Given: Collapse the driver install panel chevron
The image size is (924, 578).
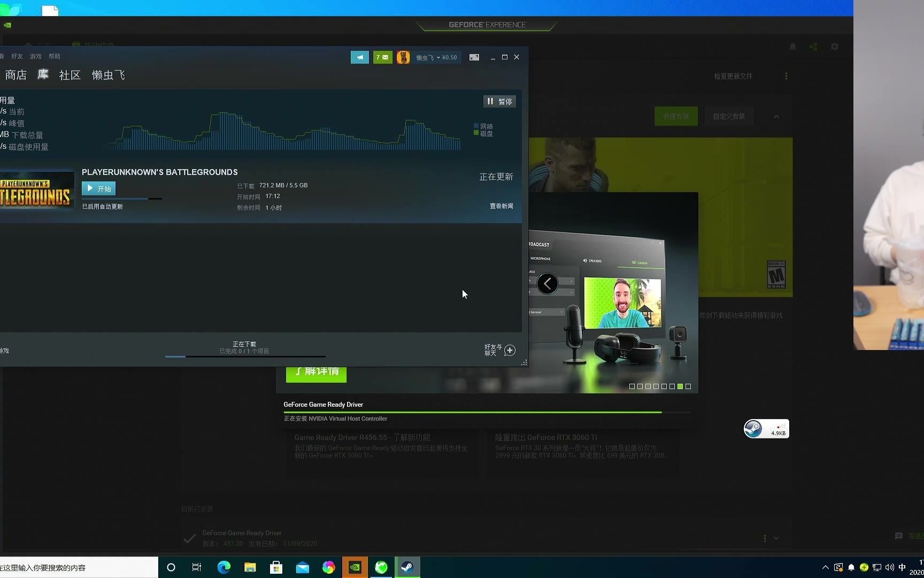Looking at the screenshot, I should click(x=776, y=116).
